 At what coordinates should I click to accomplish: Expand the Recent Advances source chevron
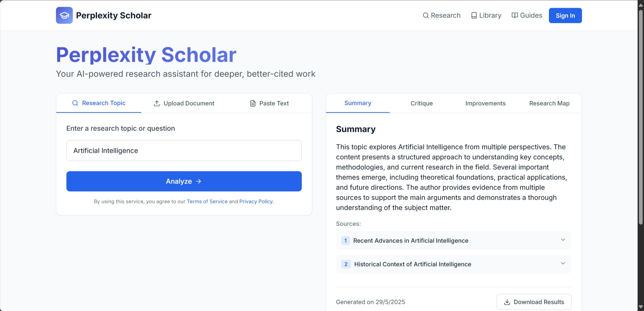point(563,240)
